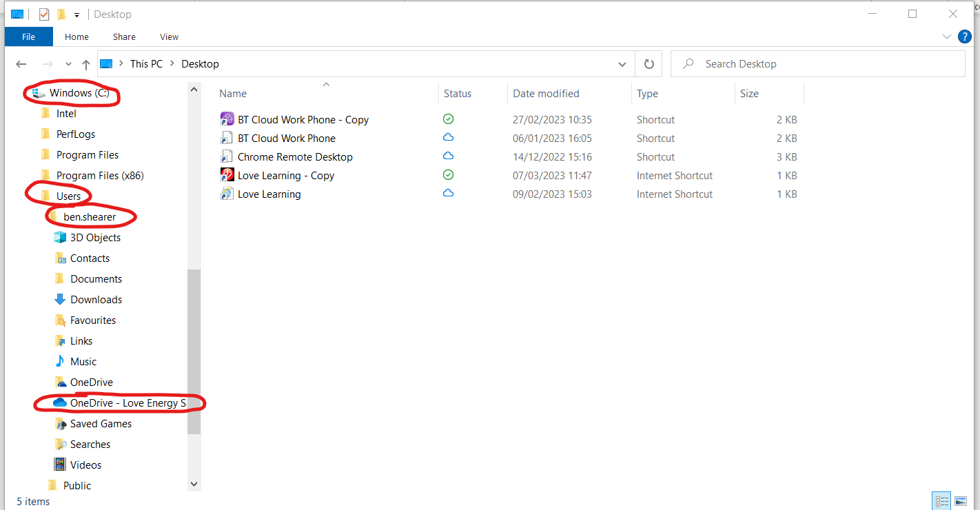Click the navigation pane scrollbar up arrow

(194, 90)
